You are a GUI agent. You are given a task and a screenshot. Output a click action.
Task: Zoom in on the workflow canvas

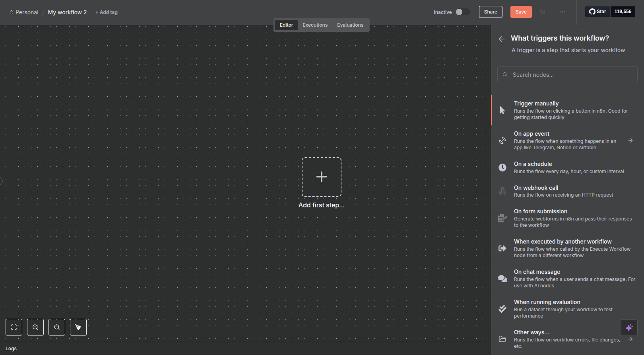tap(35, 327)
